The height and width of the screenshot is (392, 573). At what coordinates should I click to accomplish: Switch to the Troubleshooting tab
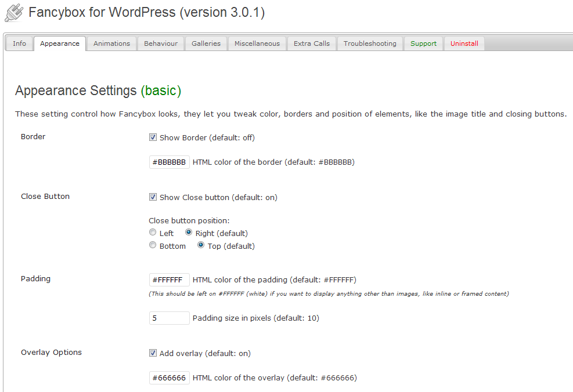(370, 43)
